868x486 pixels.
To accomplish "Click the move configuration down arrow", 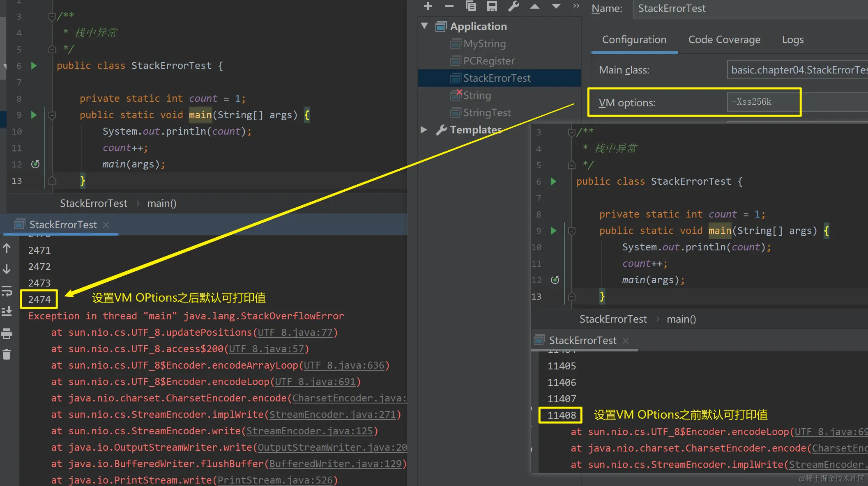I will pyautogui.click(x=556, y=6).
